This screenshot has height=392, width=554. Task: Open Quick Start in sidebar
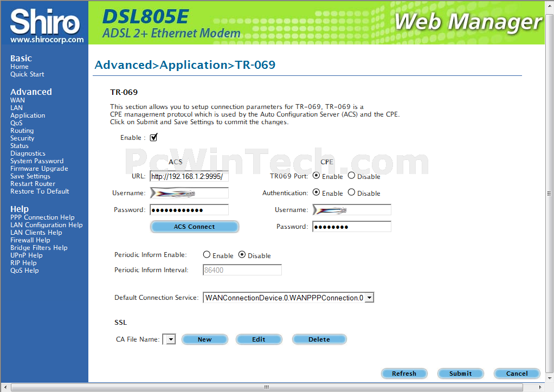(27, 74)
